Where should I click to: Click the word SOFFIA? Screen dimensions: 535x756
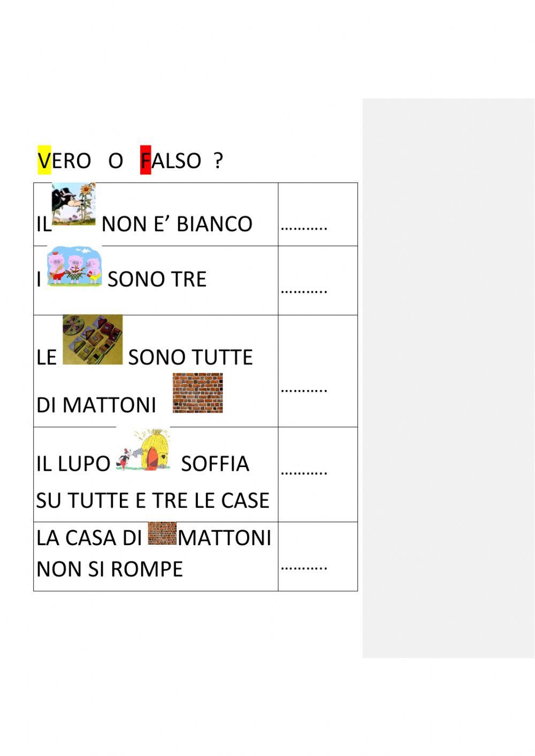(x=215, y=464)
